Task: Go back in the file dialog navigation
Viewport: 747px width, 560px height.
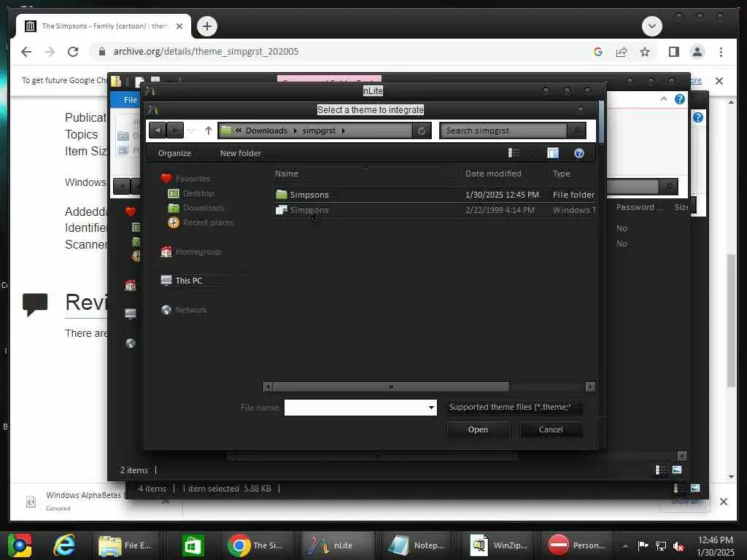Action: point(158,130)
